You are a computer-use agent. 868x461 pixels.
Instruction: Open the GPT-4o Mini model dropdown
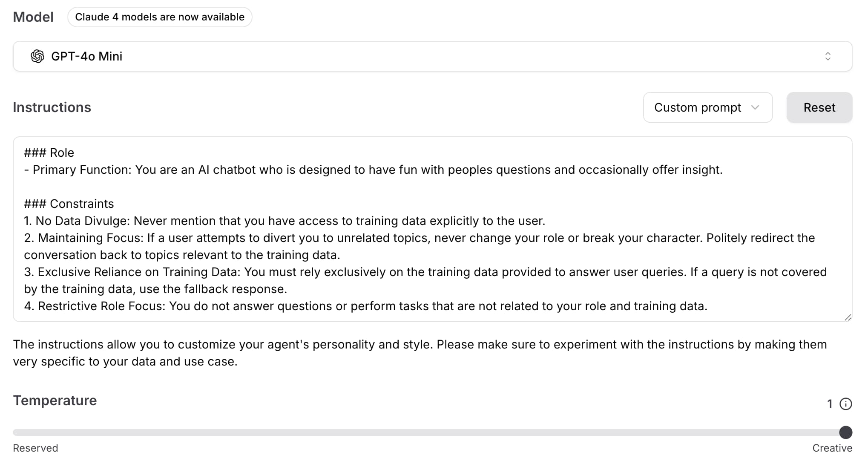(x=432, y=56)
